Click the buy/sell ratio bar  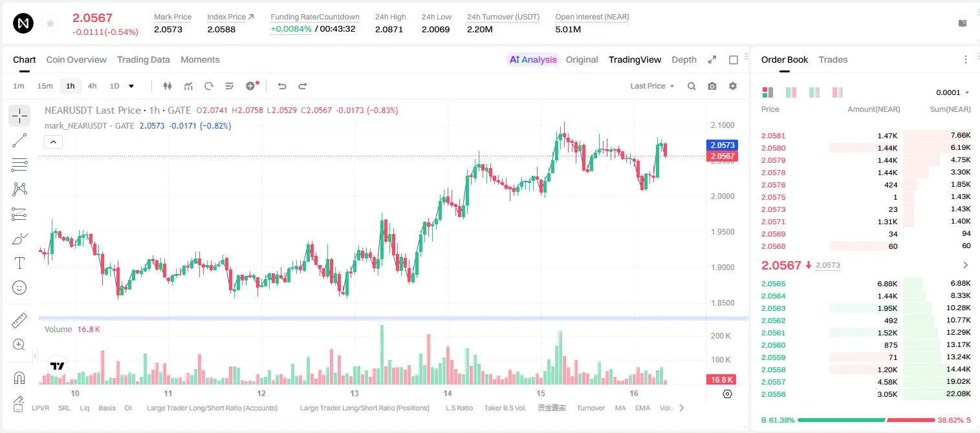[x=866, y=420]
